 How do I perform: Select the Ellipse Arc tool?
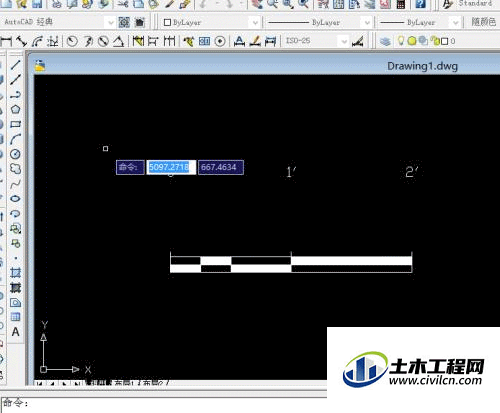15,214
